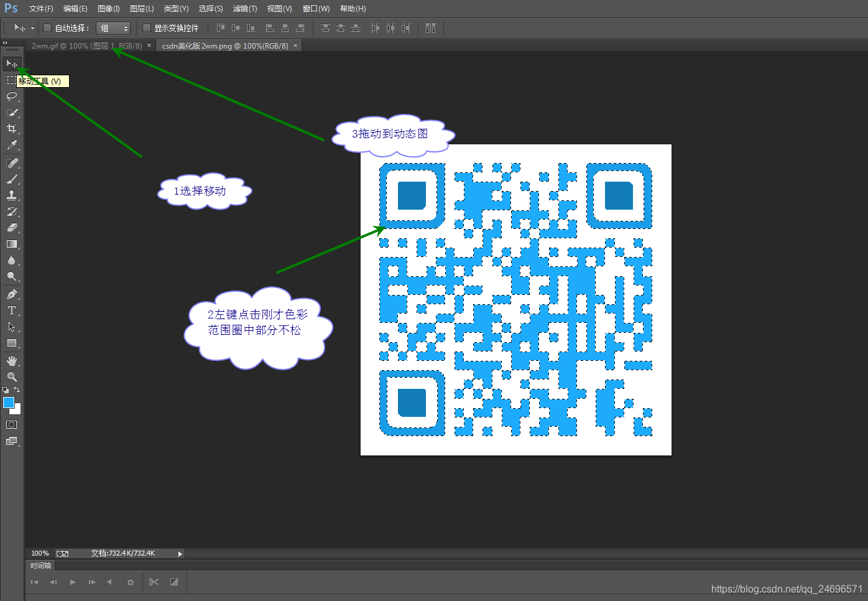Select the Crop tool

point(12,129)
